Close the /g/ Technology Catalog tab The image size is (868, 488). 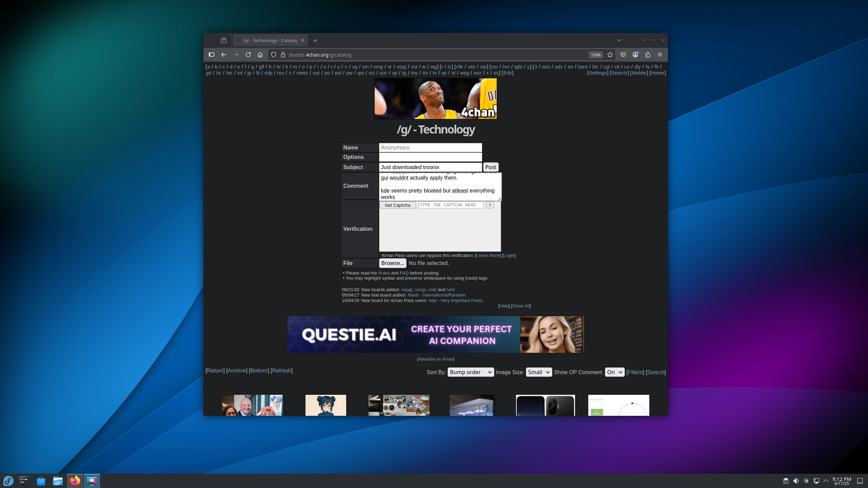pos(302,40)
